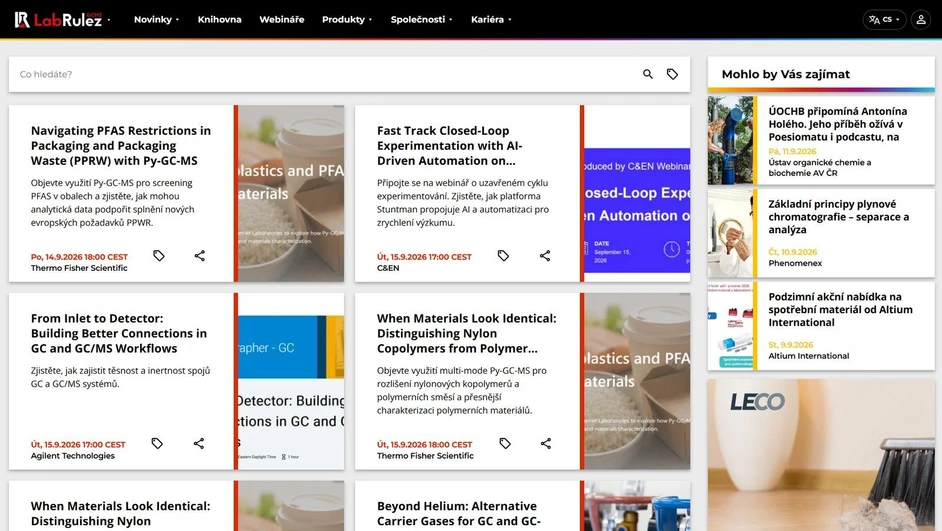Click 'Út, 15.9.2026 17:00 CEST' on C&EN card
The image size is (942, 531).
pyautogui.click(x=424, y=256)
